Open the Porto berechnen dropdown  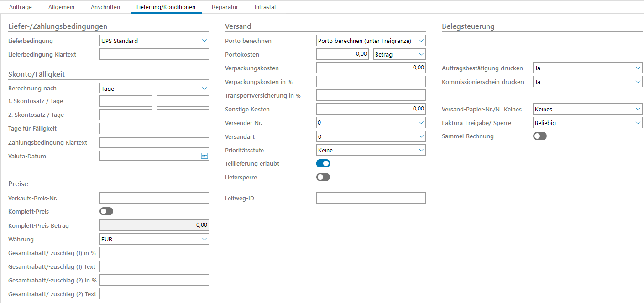(421, 41)
